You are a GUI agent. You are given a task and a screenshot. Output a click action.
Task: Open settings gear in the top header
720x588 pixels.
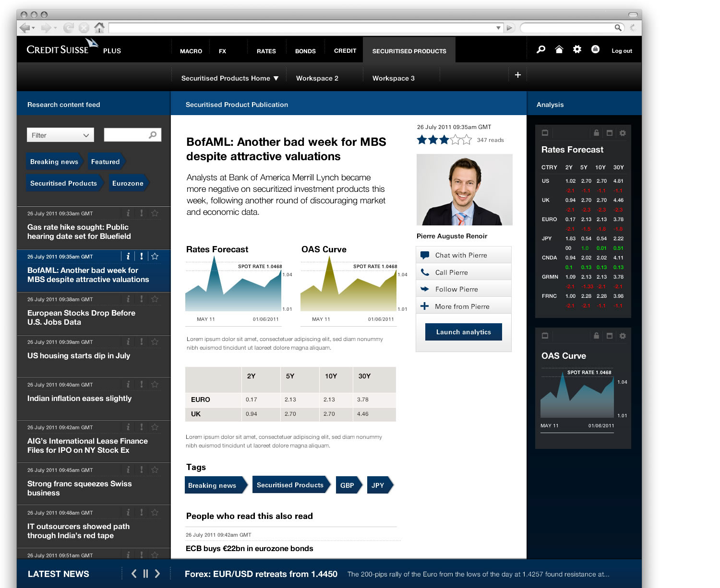pos(577,49)
